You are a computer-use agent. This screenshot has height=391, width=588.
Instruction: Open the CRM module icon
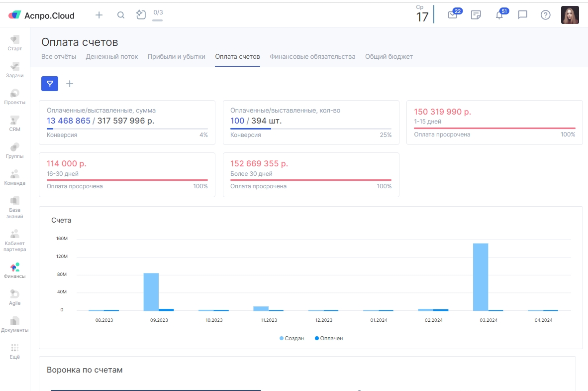coord(15,123)
